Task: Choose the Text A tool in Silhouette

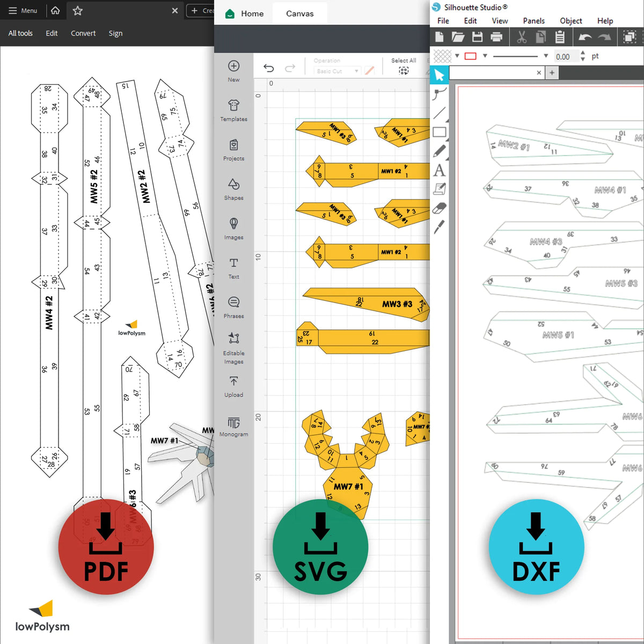Action: point(440,170)
